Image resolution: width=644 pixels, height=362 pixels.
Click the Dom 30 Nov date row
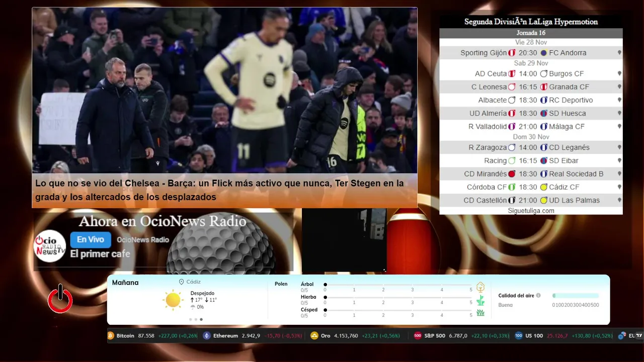531,137
